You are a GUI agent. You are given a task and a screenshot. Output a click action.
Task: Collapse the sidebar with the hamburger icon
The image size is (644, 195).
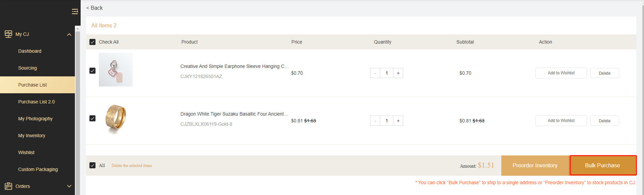coord(75,12)
